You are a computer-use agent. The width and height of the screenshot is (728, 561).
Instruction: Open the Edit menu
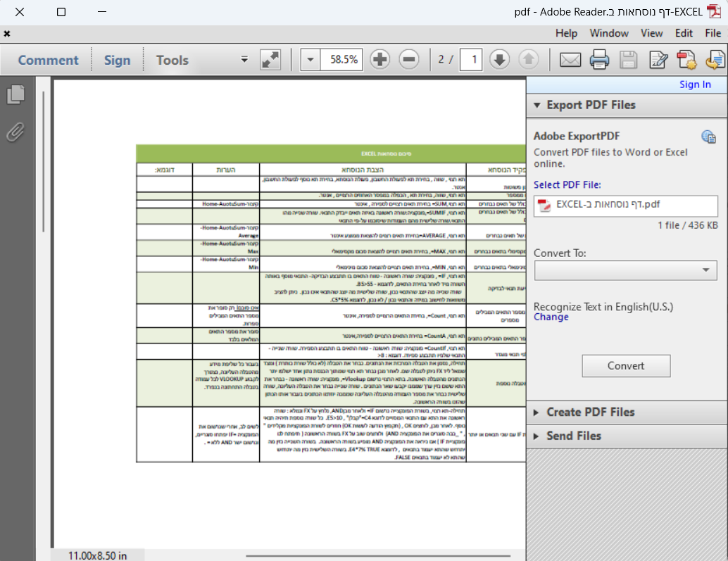pos(684,33)
